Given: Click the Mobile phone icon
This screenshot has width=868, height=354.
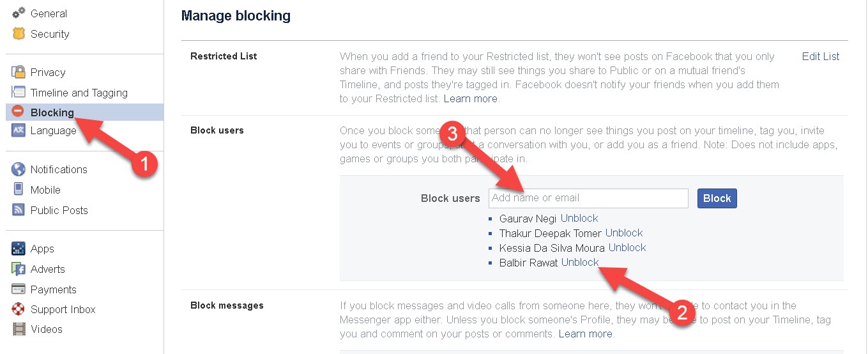Looking at the screenshot, I should coord(19,190).
